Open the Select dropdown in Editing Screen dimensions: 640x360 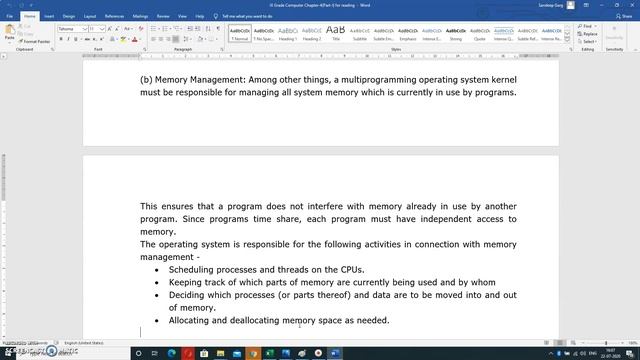point(587,42)
